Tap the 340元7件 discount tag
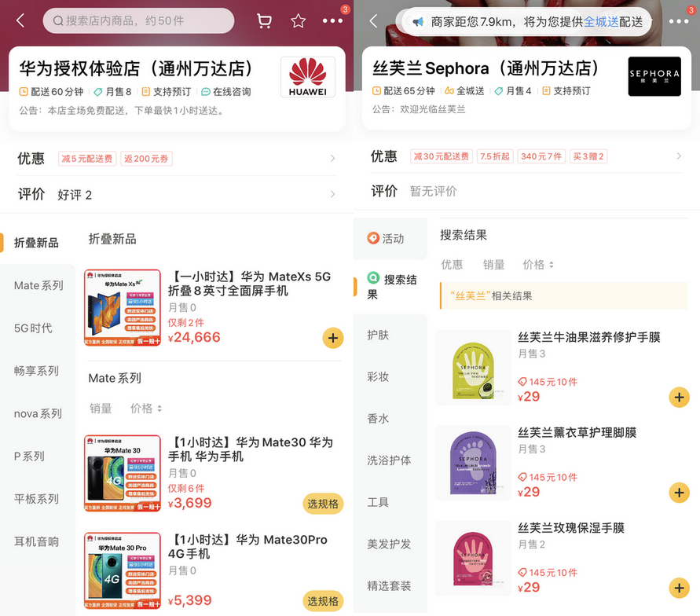 [x=541, y=156]
